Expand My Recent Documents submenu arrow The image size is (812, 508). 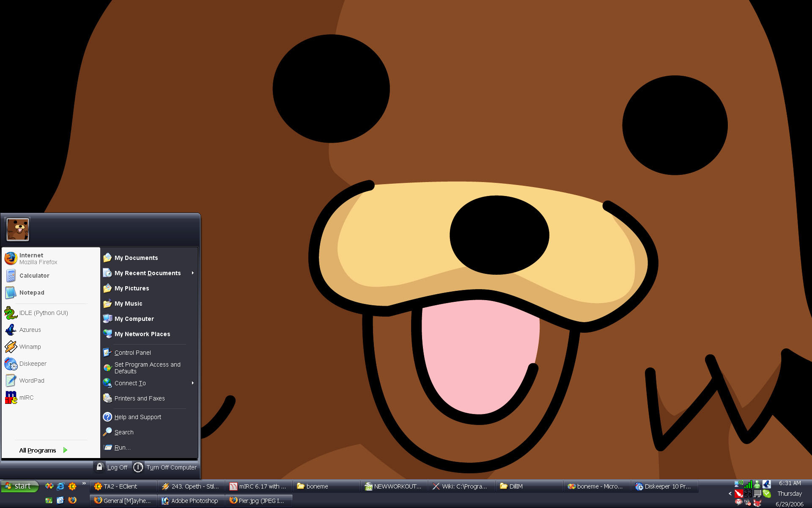point(193,273)
